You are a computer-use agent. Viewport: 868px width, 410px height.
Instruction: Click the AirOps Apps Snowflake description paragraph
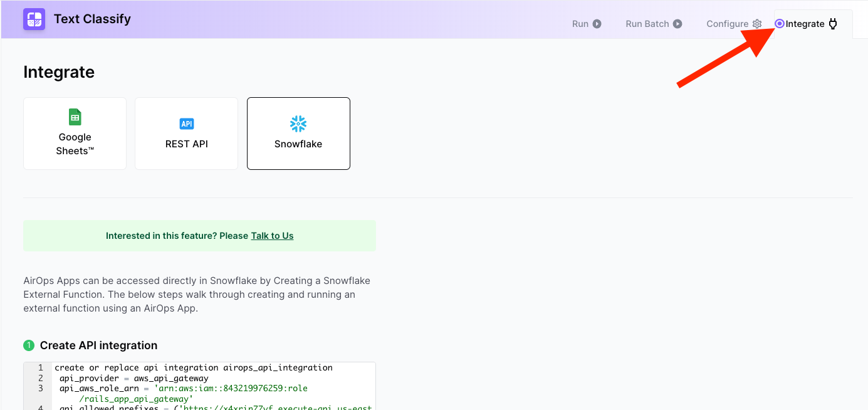pyautogui.click(x=197, y=295)
